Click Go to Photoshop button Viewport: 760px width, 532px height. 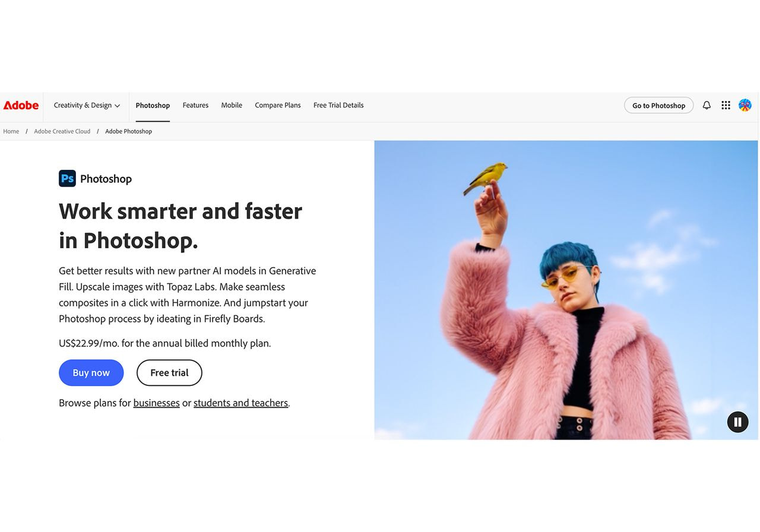tap(658, 105)
